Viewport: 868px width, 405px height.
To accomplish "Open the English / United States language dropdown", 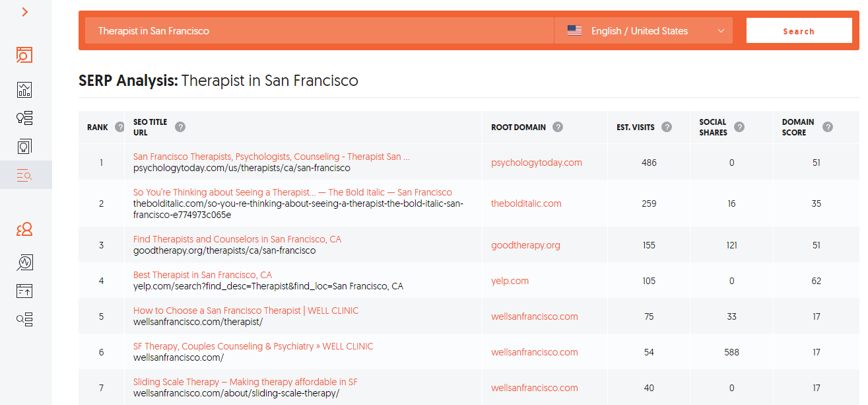I will point(644,30).
